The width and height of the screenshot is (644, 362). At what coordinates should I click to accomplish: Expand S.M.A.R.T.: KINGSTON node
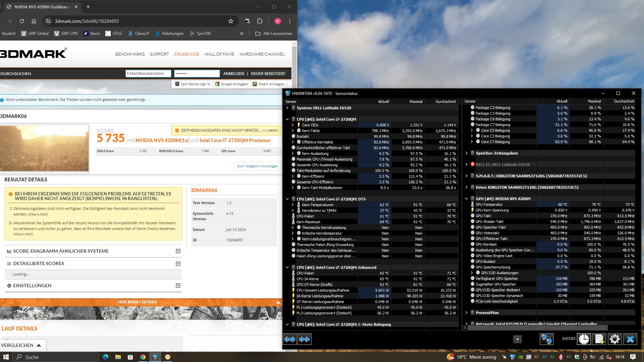pyautogui.click(x=466, y=176)
